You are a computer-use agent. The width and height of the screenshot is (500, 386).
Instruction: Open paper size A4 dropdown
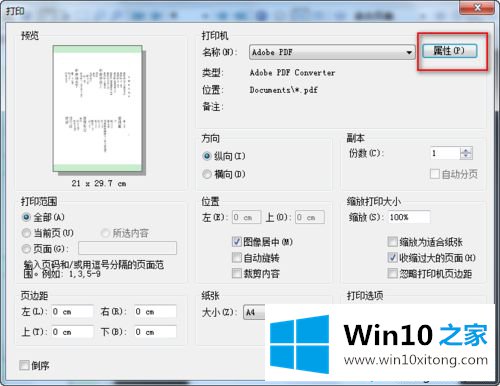tap(254, 312)
